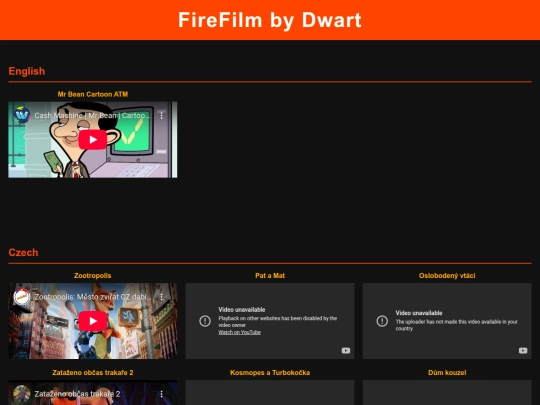Click the warning icon in Pat a Mat player
This screenshot has width=540, height=405.
click(x=205, y=321)
